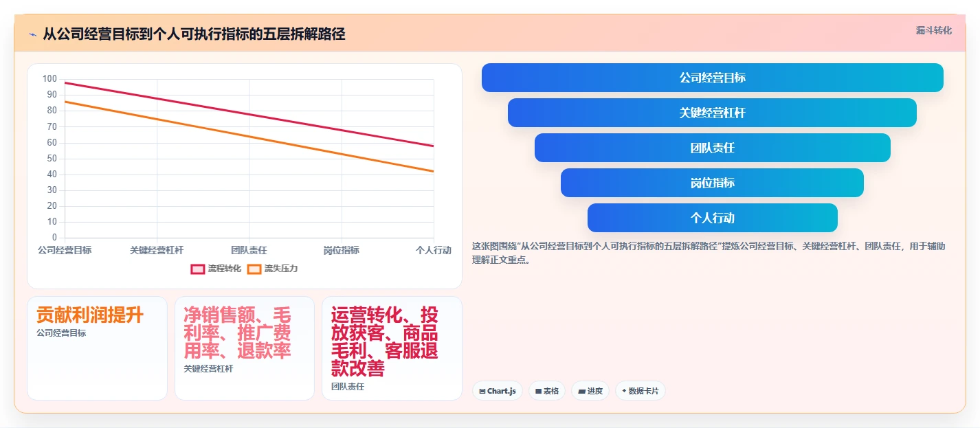
Task: Click the orange 流失压力 legend swatch
Action: 254,269
